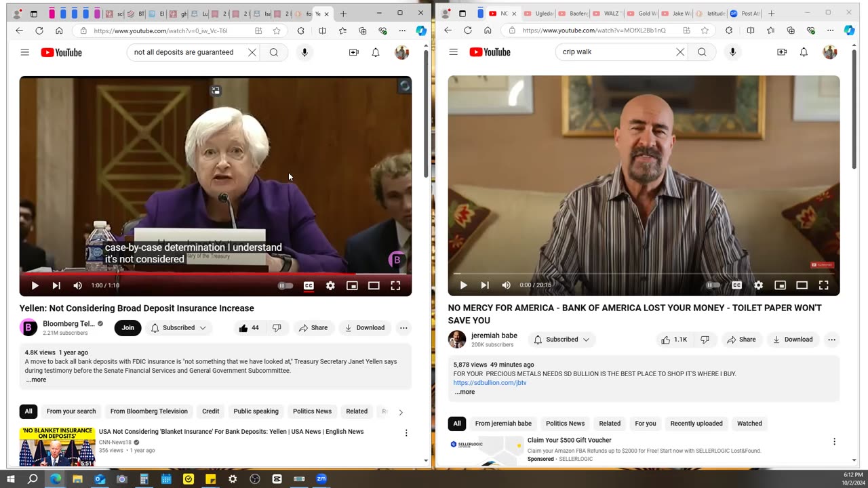Open Create video button in left window
This screenshot has height=488, width=868.
[353, 52]
